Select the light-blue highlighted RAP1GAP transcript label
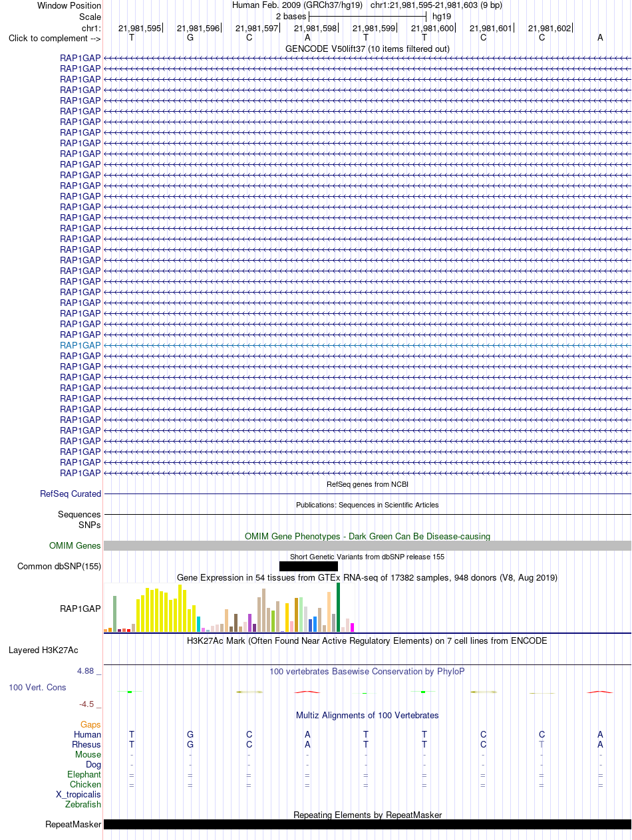Image resolution: width=632 pixels, height=840 pixels. 80,345
